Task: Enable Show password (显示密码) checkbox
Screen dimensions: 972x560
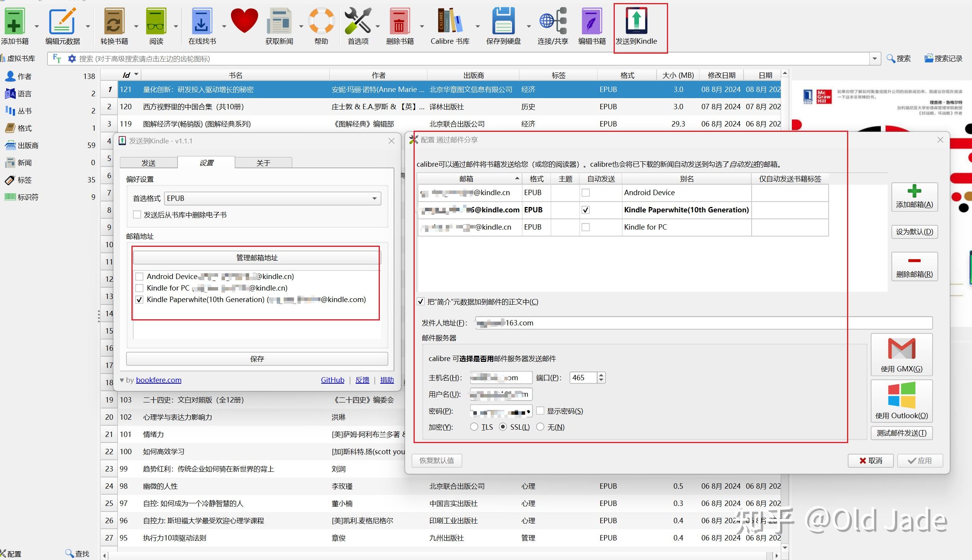Action: point(540,411)
